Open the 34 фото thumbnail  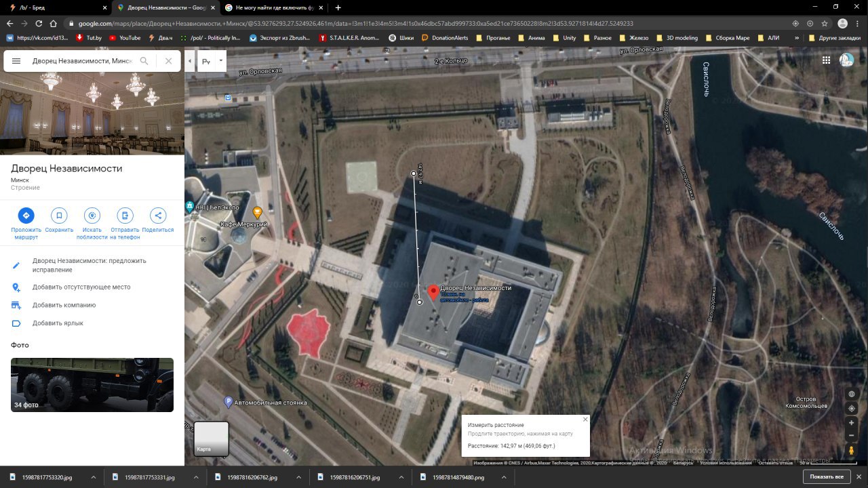click(x=92, y=385)
